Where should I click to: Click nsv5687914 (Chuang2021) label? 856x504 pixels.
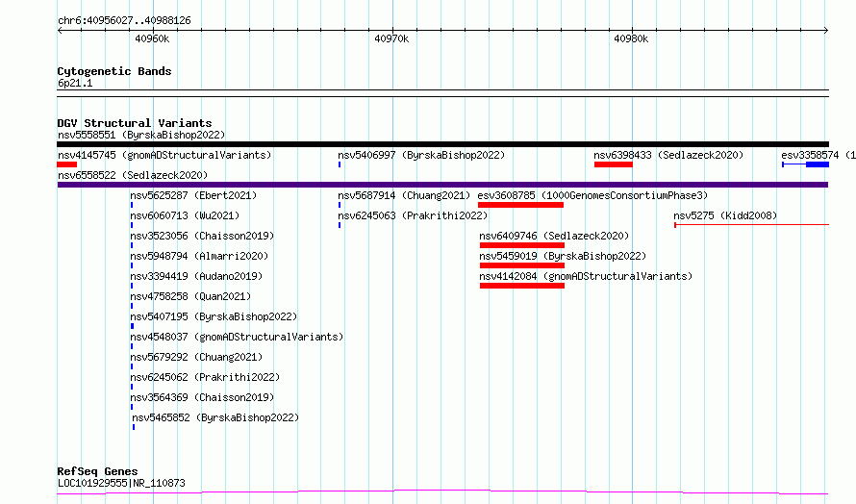tap(403, 195)
